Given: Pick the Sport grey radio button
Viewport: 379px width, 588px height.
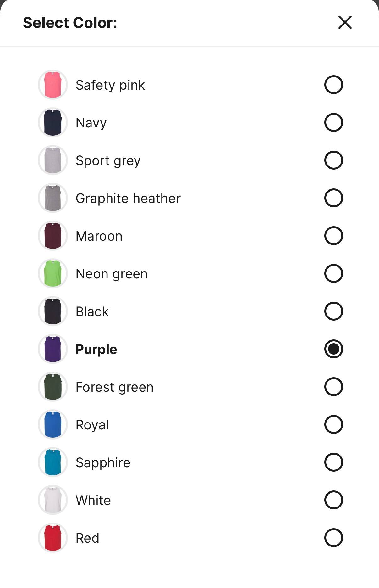Looking at the screenshot, I should tap(333, 160).
